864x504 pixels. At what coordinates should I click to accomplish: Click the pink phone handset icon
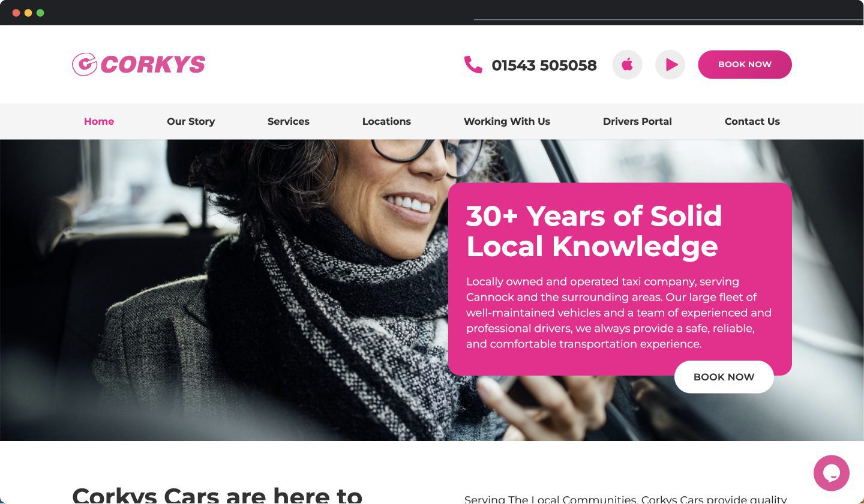click(x=473, y=65)
